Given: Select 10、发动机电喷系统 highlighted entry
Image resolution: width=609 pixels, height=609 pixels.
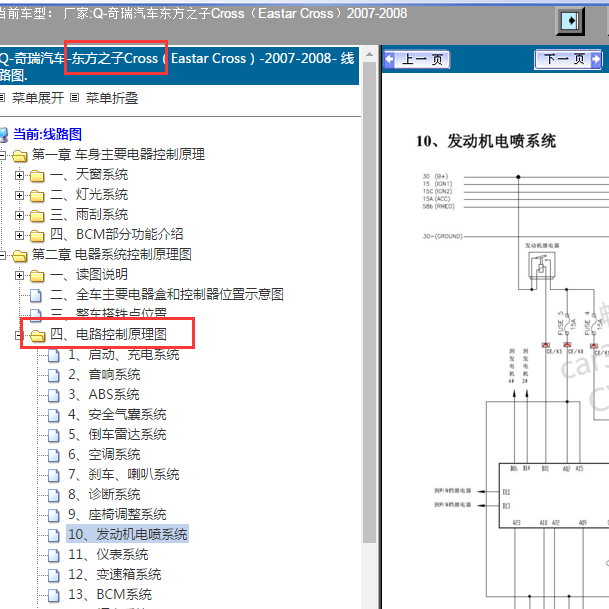Looking at the screenshot, I should (127, 534).
